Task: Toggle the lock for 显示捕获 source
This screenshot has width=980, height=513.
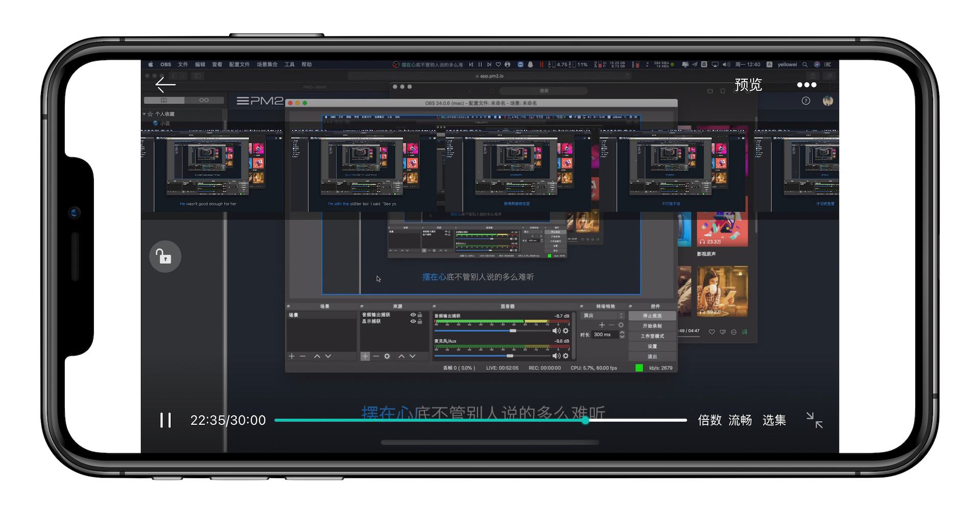Action: 420,322
